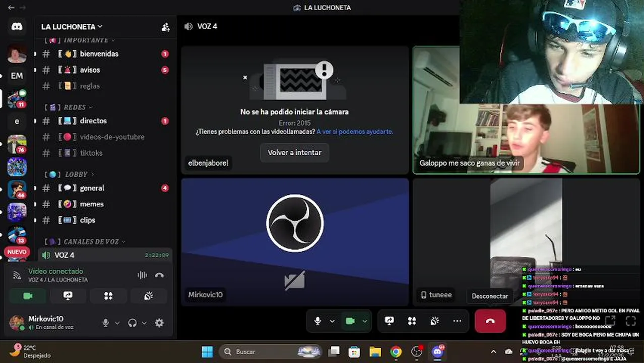Viewport: 644px width, 363px height.
Task: Share screen from the voice panel
Action: point(68,296)
